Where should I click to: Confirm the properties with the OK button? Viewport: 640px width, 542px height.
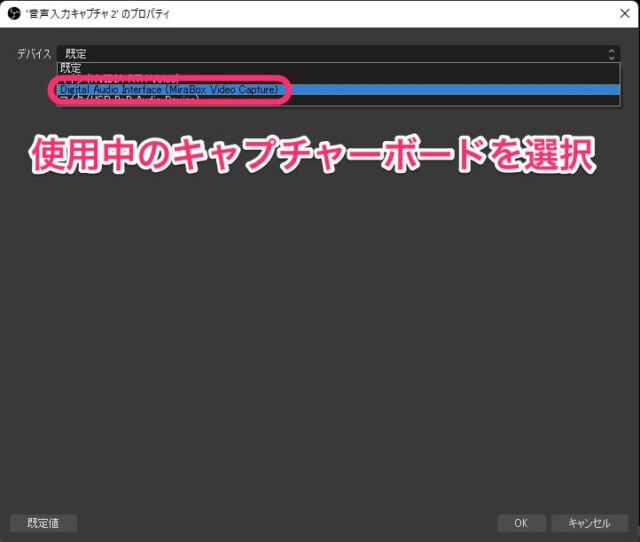pos(521,522)
